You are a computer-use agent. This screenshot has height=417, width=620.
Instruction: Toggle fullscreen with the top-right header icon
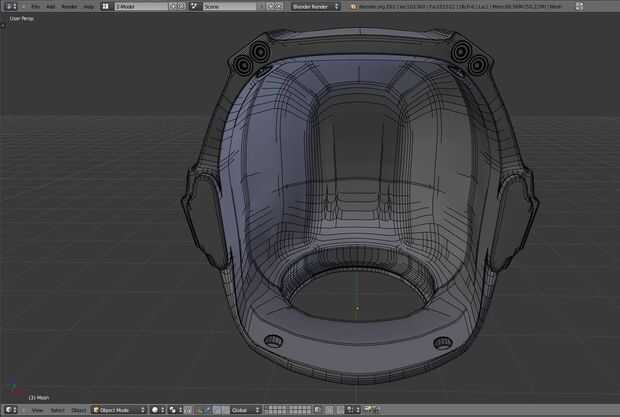tap(579, 6)
